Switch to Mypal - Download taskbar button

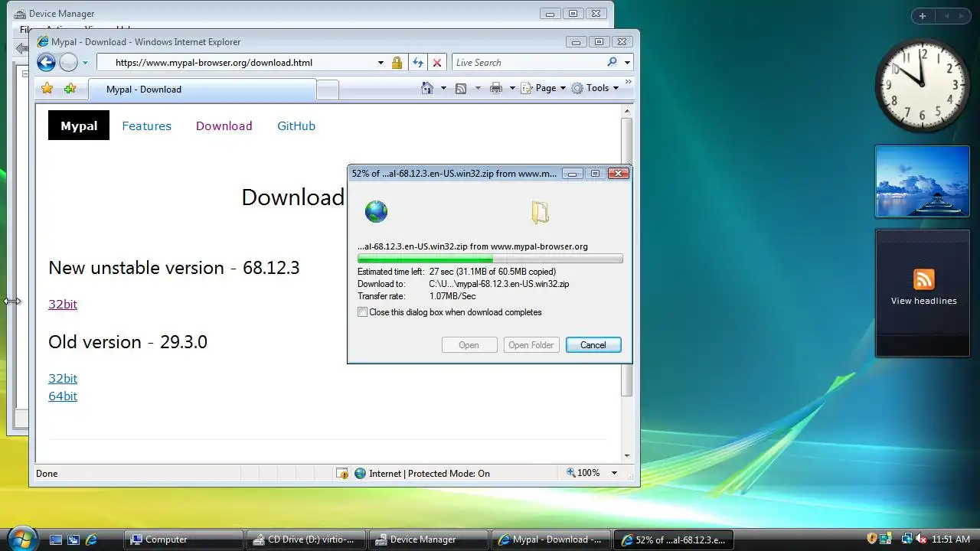tap(551, 540)
